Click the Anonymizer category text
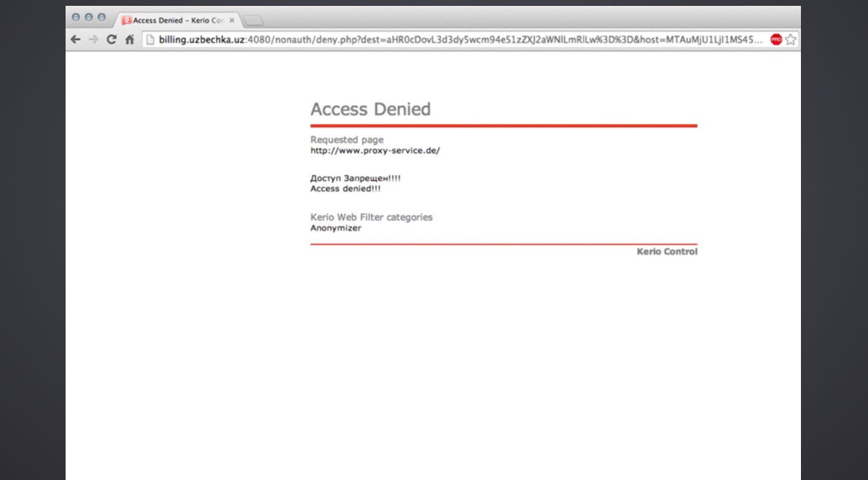 coord(335,228)
